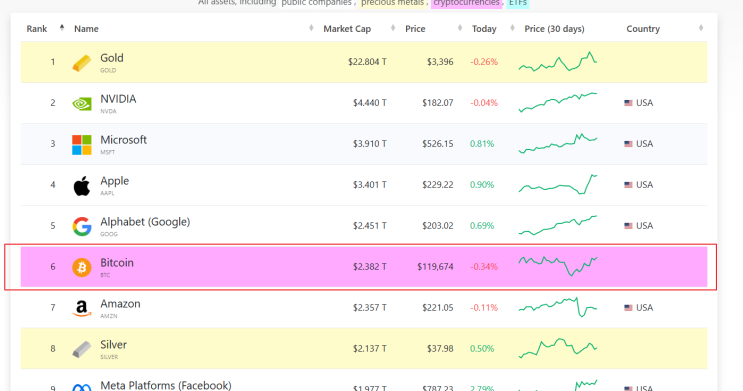Click the public companies filter link
The height and width of the screenshot is (391, 743).
coord(317,3)
